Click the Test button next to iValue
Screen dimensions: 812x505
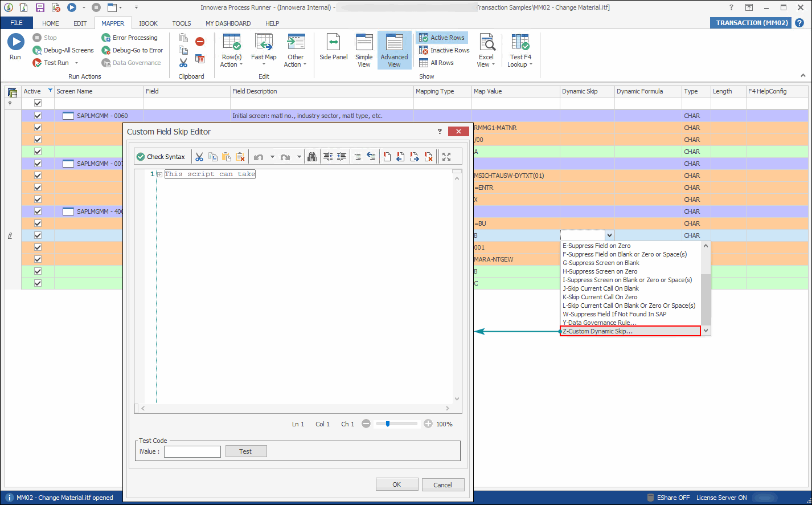(245, 451)
